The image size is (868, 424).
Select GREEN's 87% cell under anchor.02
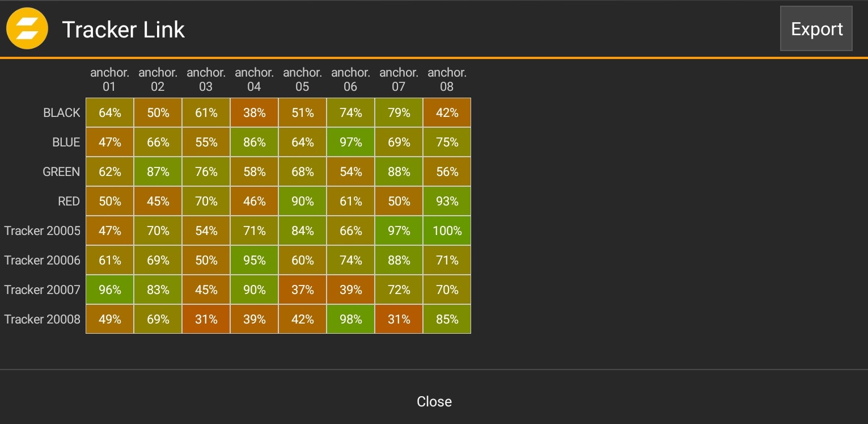point(158,172)
